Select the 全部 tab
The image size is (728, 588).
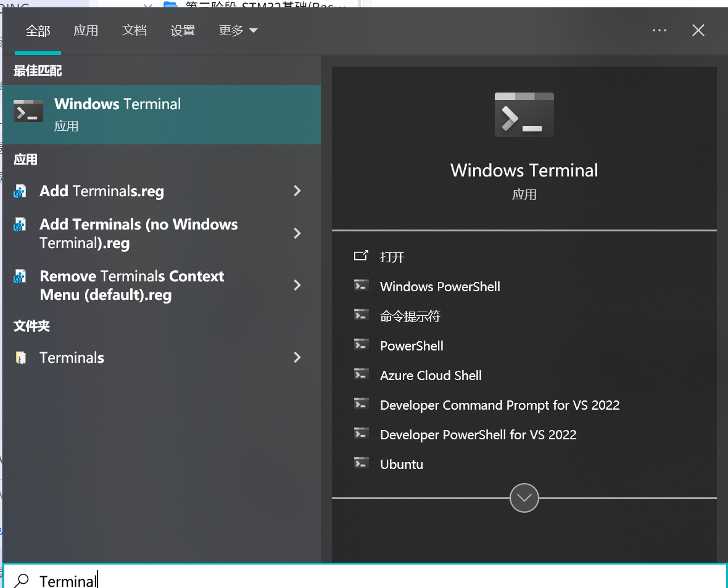[x=38, y=31]
